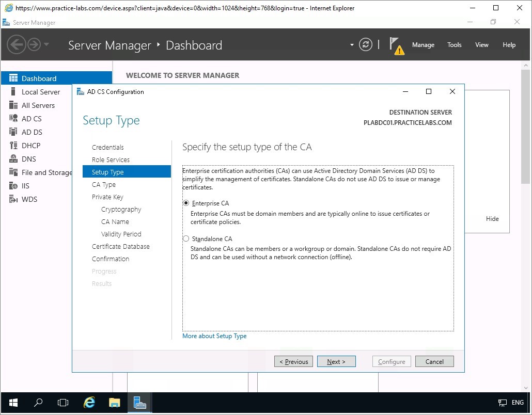Go forward with the Server Manager forward arrow
Screen dimensions: 532x415
[x=34, y=44]
